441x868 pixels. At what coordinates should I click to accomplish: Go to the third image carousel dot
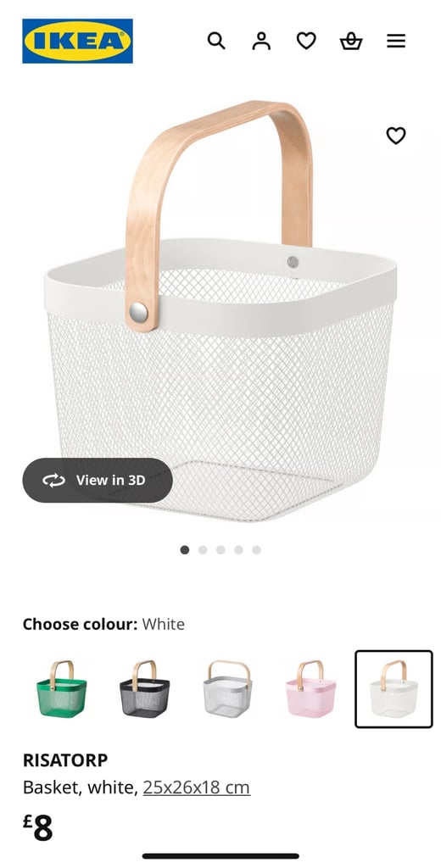[220, 549]
